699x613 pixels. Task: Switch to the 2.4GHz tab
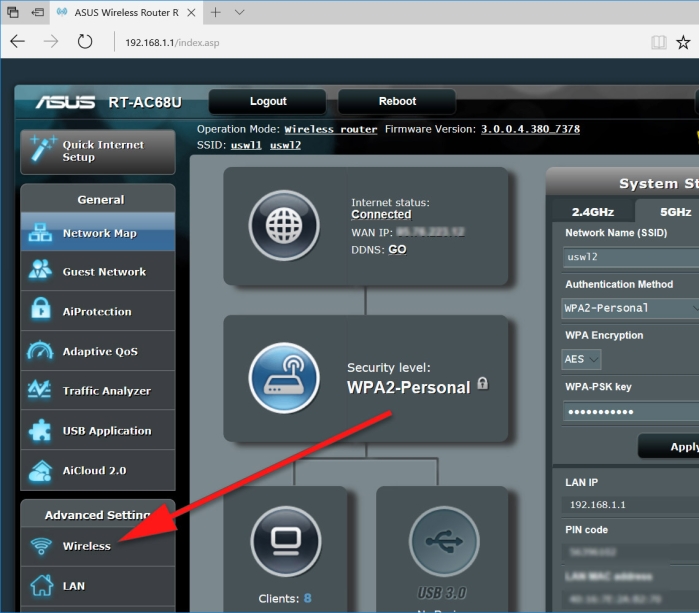coord(593,212)
